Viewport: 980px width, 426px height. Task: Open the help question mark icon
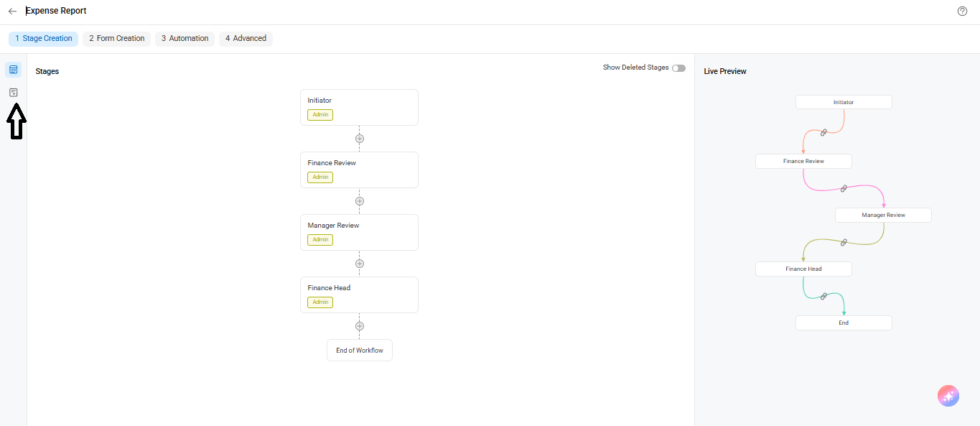(963, 11)
